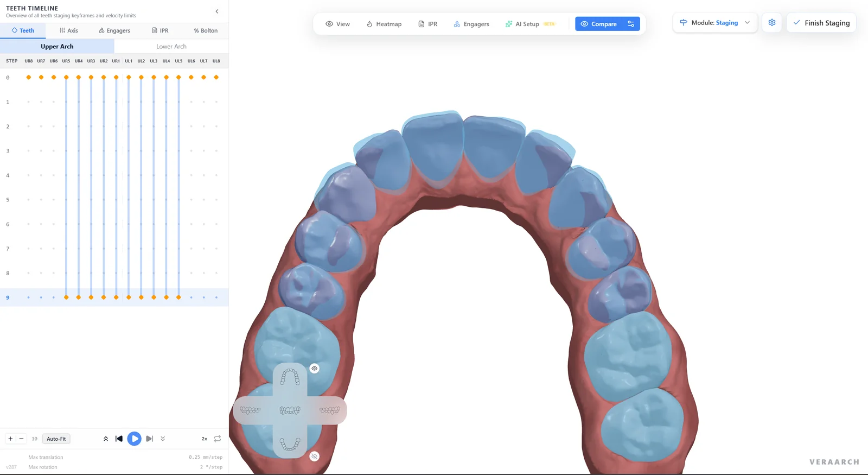Show frontal teeth view
This screenshot has width=868, height=475.
pyautogui.click(x=290, y=410)
